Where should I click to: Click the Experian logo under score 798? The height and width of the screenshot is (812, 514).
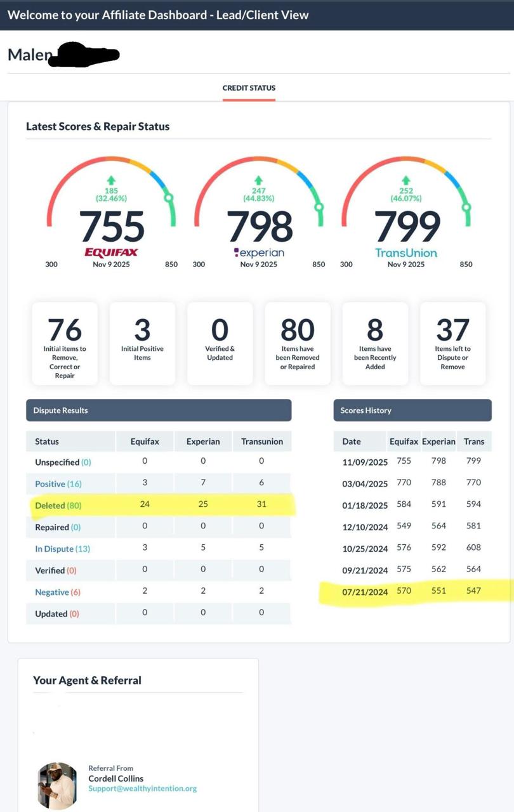pos(258,252)
